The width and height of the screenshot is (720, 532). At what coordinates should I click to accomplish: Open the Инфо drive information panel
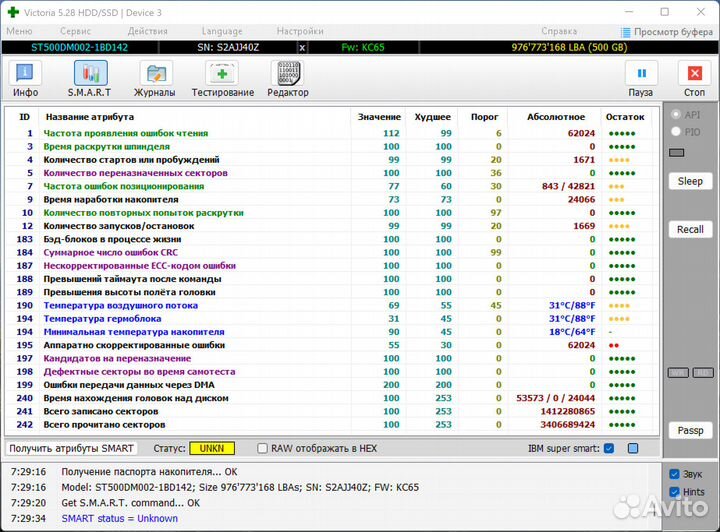click(x=25, y=78)
